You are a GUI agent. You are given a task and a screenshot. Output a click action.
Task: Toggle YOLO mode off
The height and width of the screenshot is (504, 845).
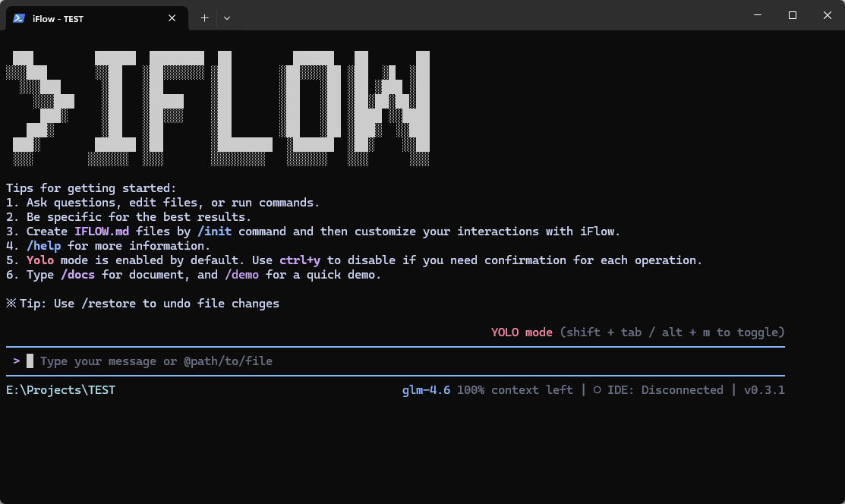coord(522,332)
